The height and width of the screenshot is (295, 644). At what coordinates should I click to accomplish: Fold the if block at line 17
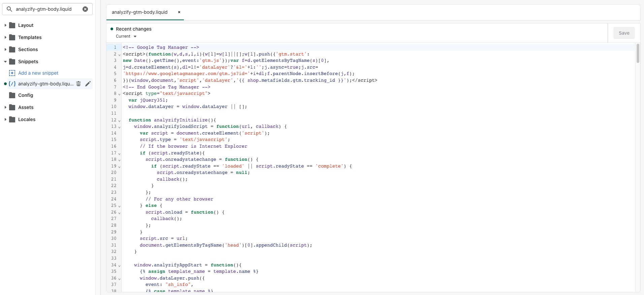119,153
